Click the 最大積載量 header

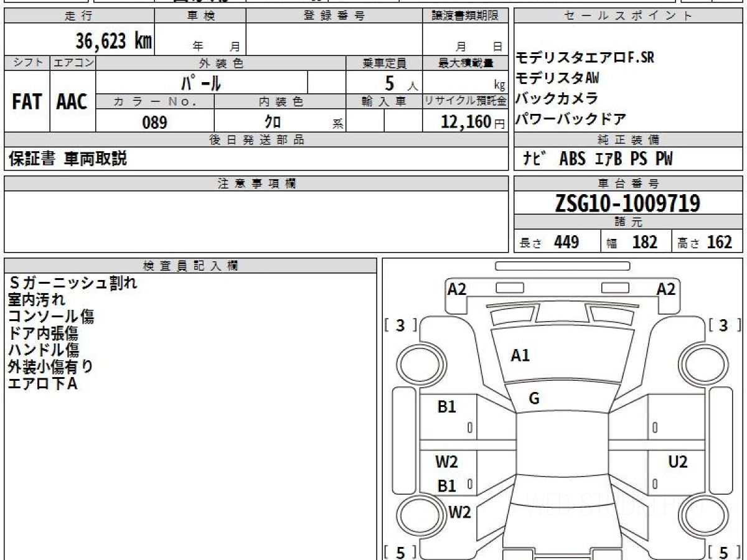click(466, 63)
